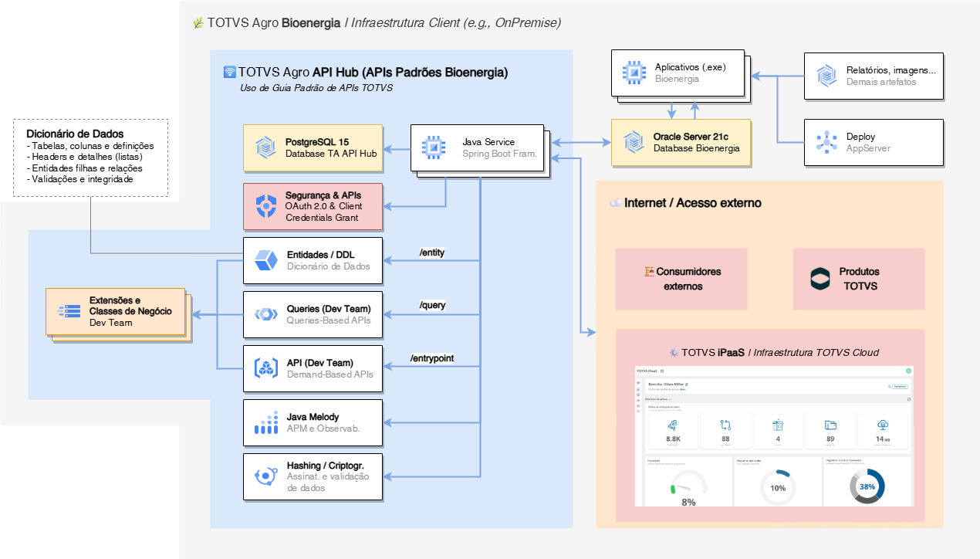Click the green user avatar in iPaaS dashboard
980x559 pixels.
coord(908,371)
